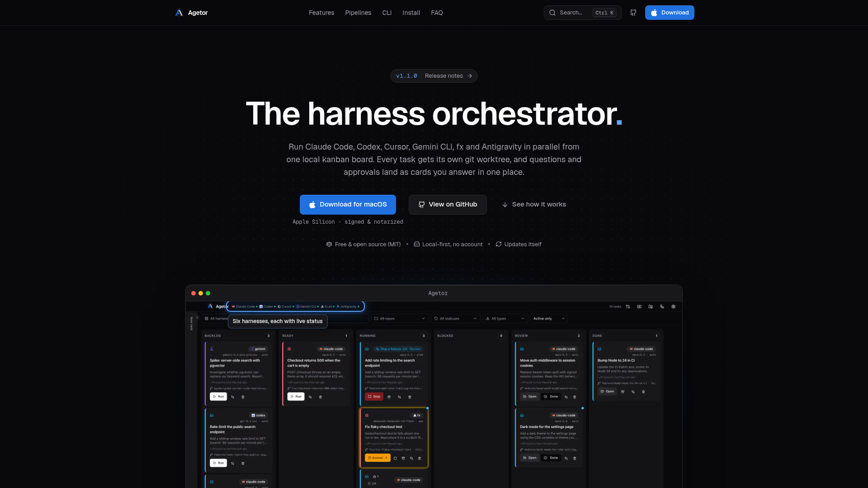Click the blue Download button in the navbar
This screenshot has height=488, width=868.
point(670,13)
